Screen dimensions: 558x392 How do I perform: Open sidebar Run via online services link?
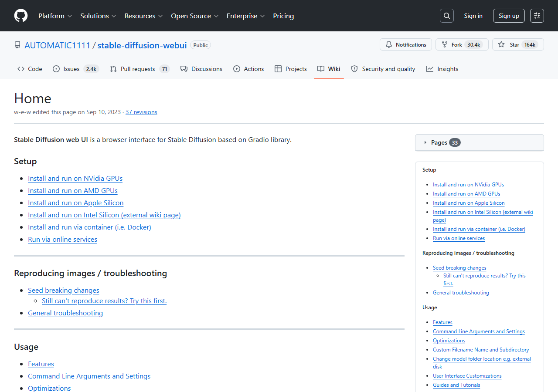pyautogui.click(x=459, y=238)
